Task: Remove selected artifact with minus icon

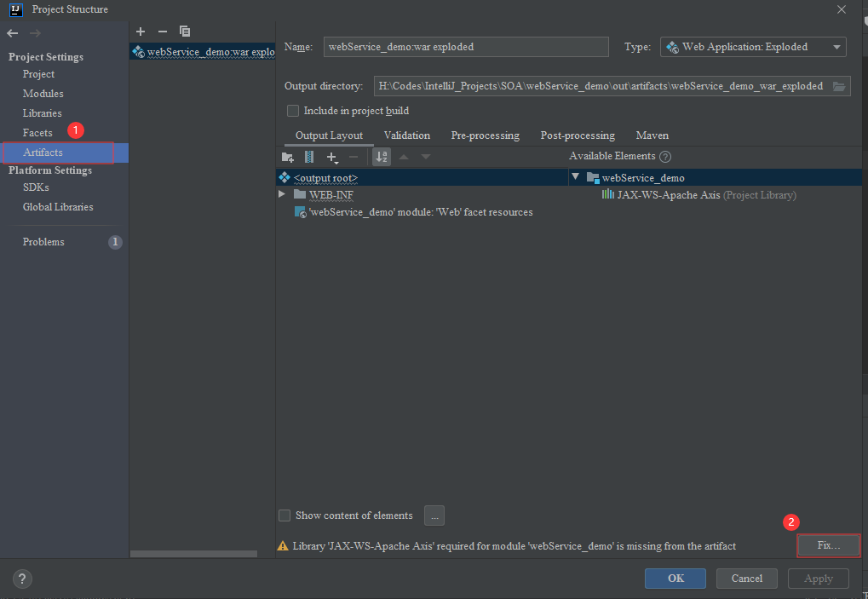Action: (x=162, y=32)
